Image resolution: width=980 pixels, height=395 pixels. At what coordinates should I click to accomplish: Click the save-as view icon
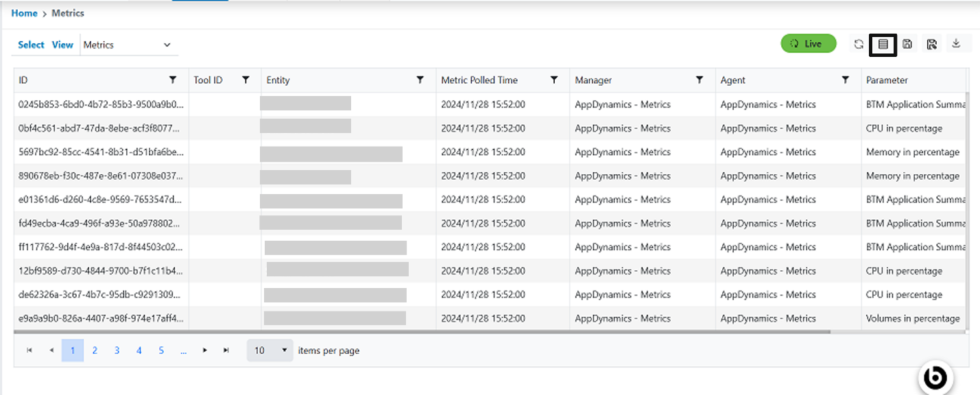(931, 45)
